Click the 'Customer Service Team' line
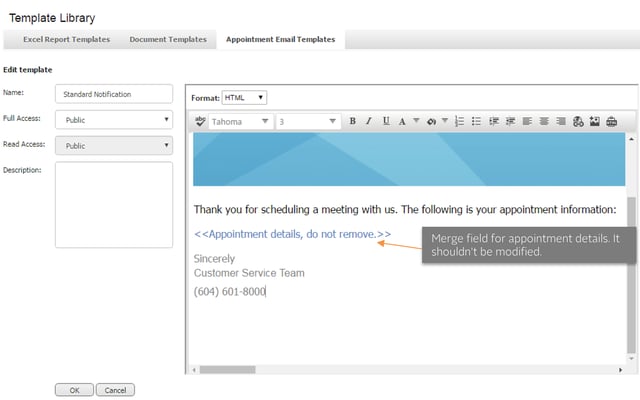Screen dimensions: 640x400 click(x=249, y=273)
